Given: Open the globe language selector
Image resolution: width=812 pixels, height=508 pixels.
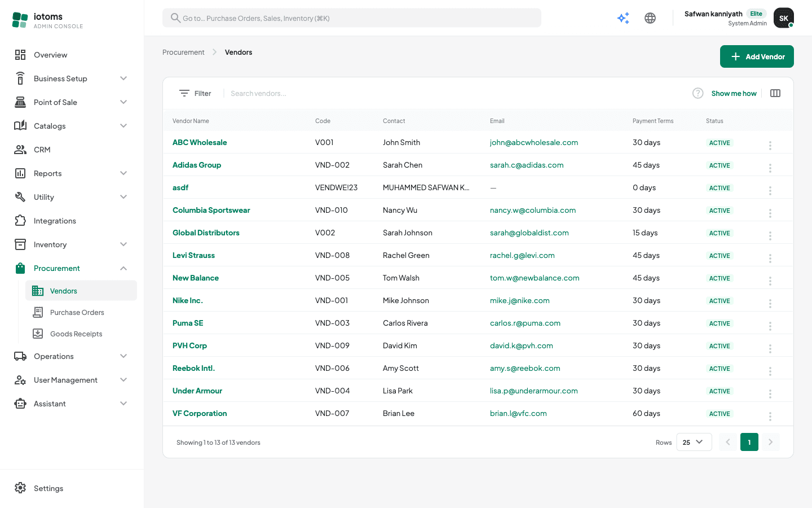Looking at the screenshot, I should point(650,18).
